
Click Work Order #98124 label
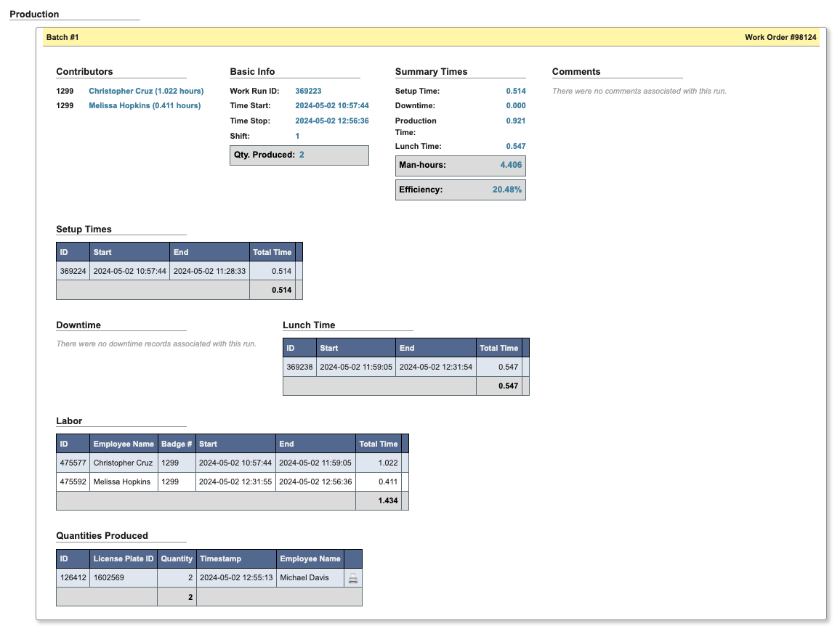(x=780, y=37)
